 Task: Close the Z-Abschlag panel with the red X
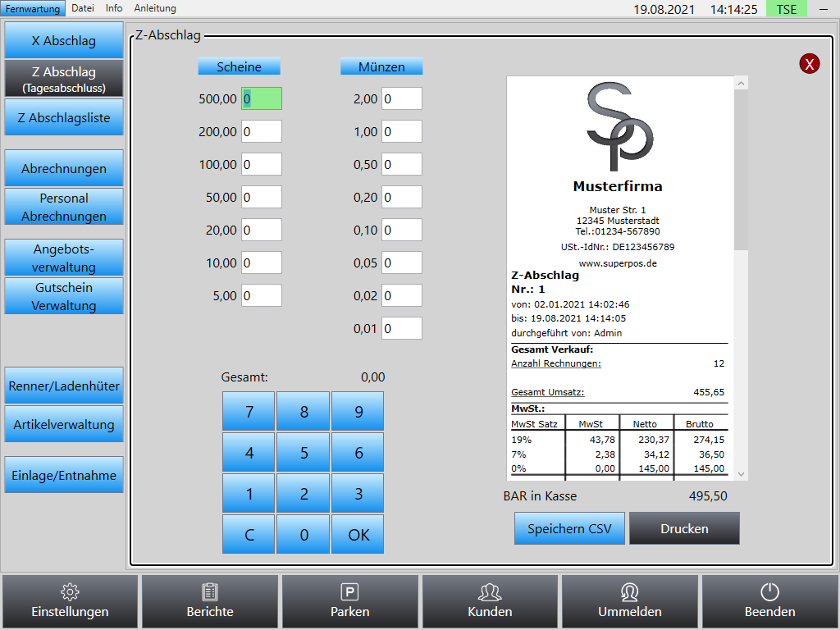[x=810, y=64]
